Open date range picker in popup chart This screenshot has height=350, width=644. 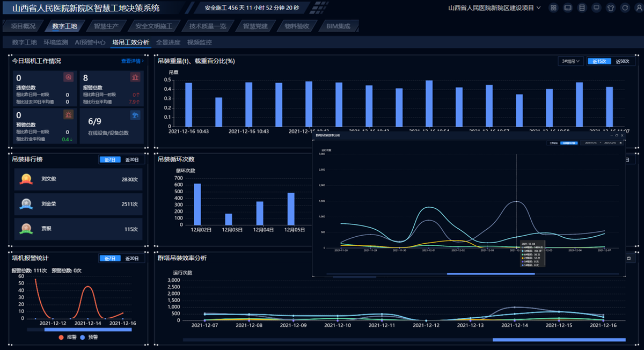click(602, 143)
